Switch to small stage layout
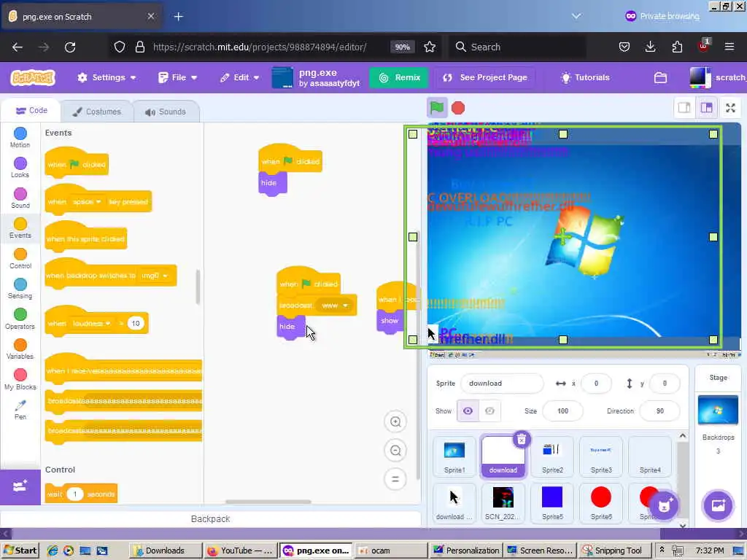 tap(684, 108)
